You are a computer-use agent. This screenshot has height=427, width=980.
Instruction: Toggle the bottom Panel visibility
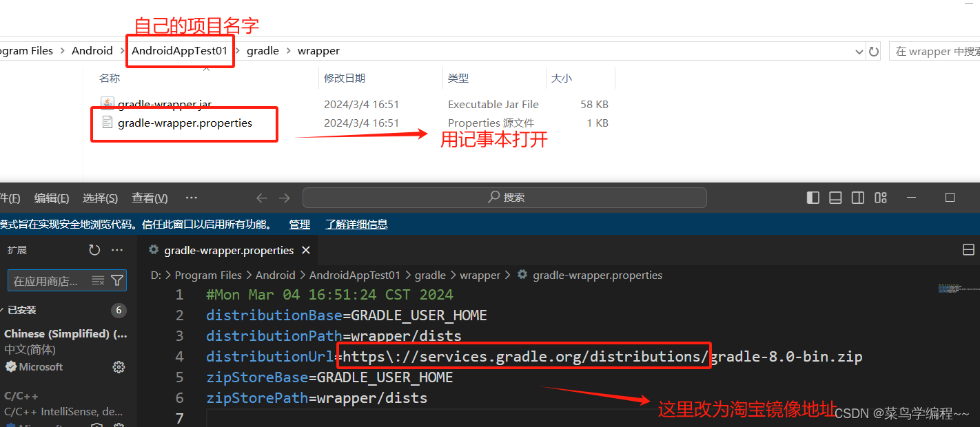click(x=835, y=198)
